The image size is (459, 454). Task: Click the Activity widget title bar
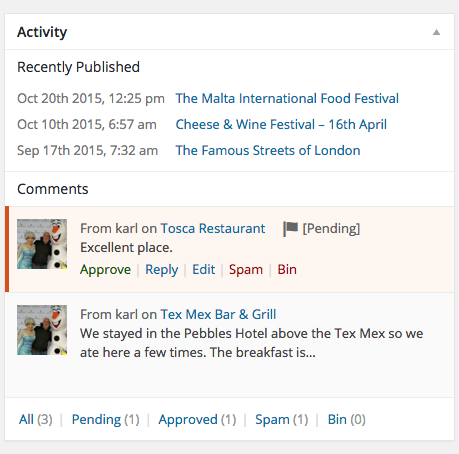229,32
